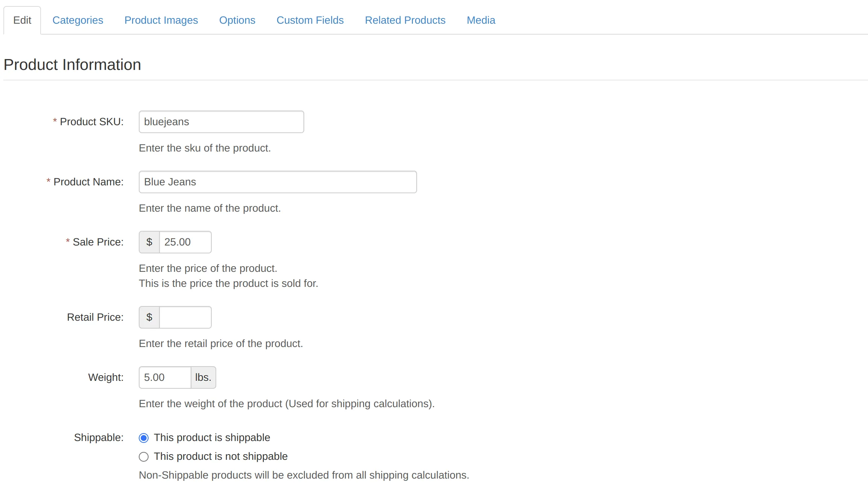Return to the Edit tab

pyautogui.click(x=22, y=20)
